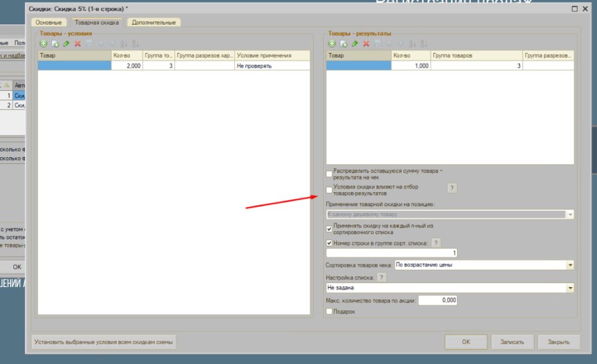Expand Настройка списка Не задана dropdown
The height and width of the screenshot is (364, 597).
pos(570,288)
